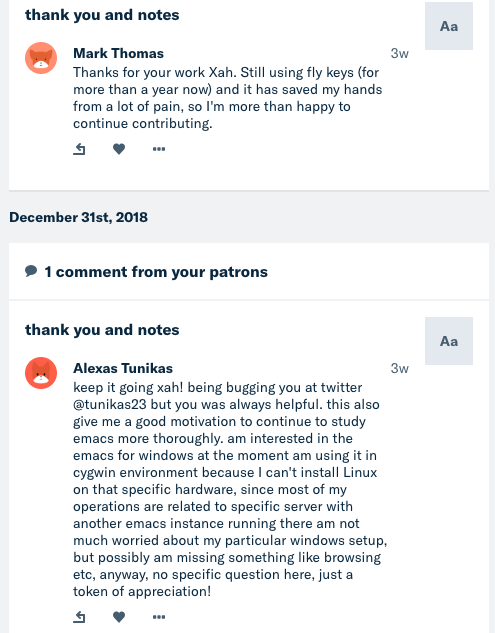Viewport: 495px width, 633px height.
Task: Reply to Mark Thomas's comment
Action: [79, 149]
